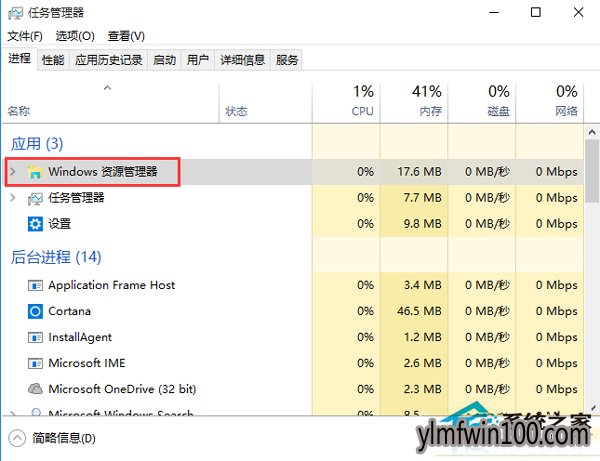600x461 pixels.
Task: Open the 查看(V) menu
Action: coord(126,36)
